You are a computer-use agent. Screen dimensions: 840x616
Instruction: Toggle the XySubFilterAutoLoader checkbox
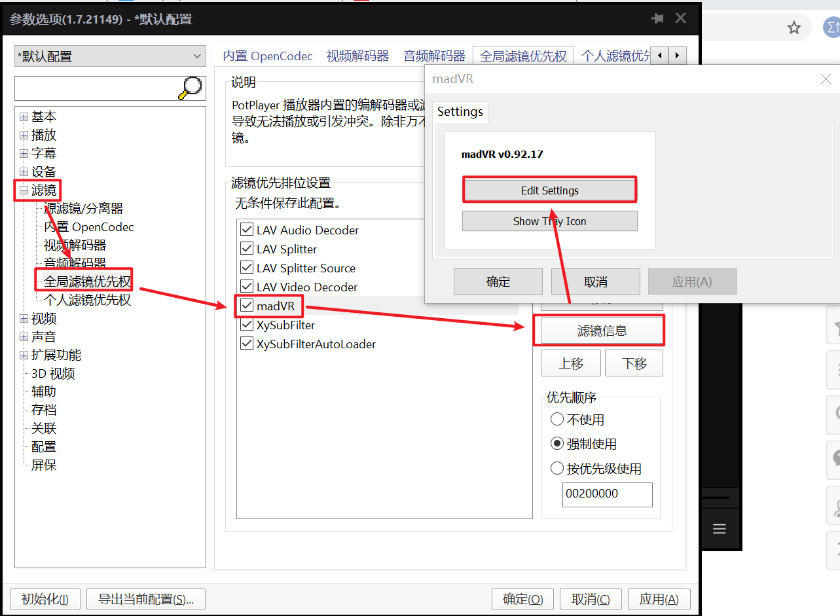click(x=247, y=344)
